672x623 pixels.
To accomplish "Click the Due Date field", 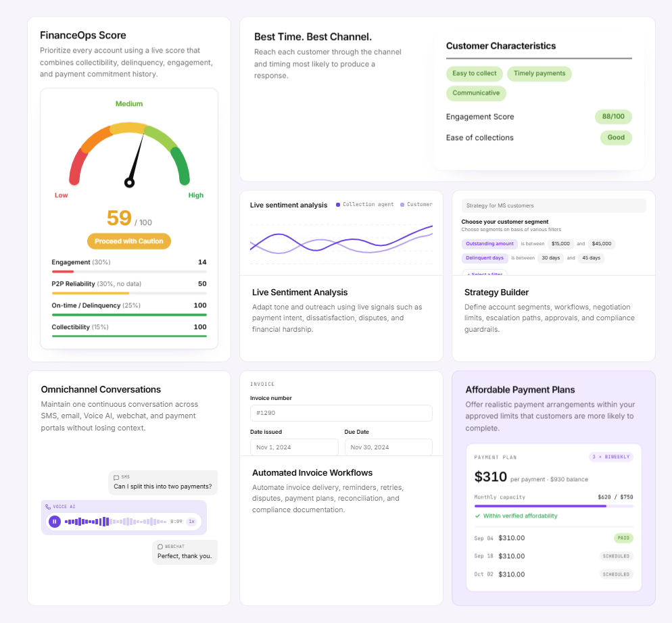I will point(388,447).
